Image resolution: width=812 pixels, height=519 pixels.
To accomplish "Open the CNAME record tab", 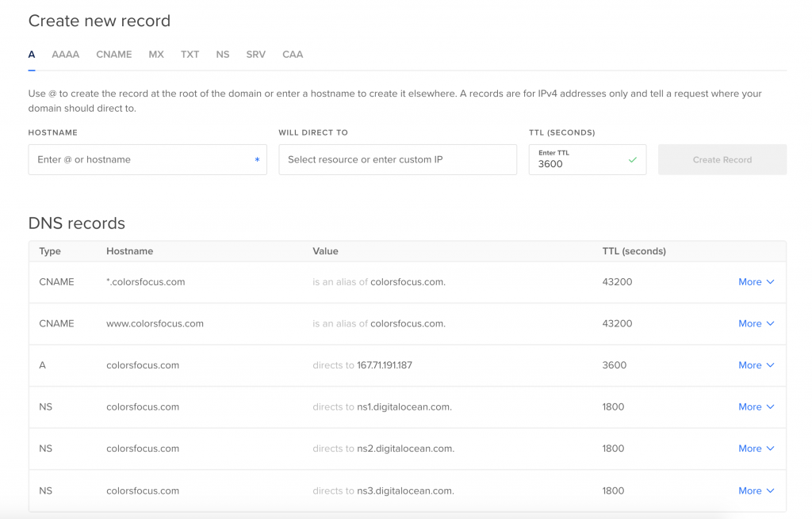I will click(113, 55).
